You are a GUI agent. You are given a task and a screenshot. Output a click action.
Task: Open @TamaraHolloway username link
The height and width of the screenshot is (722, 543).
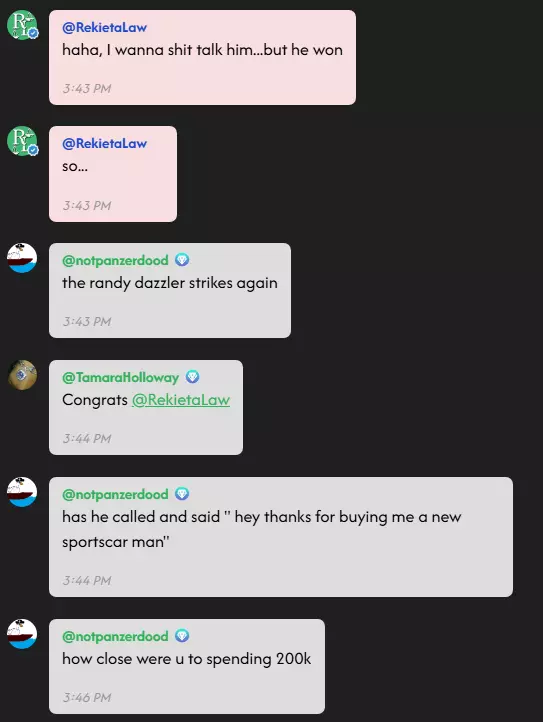click(x=121, y=378)
